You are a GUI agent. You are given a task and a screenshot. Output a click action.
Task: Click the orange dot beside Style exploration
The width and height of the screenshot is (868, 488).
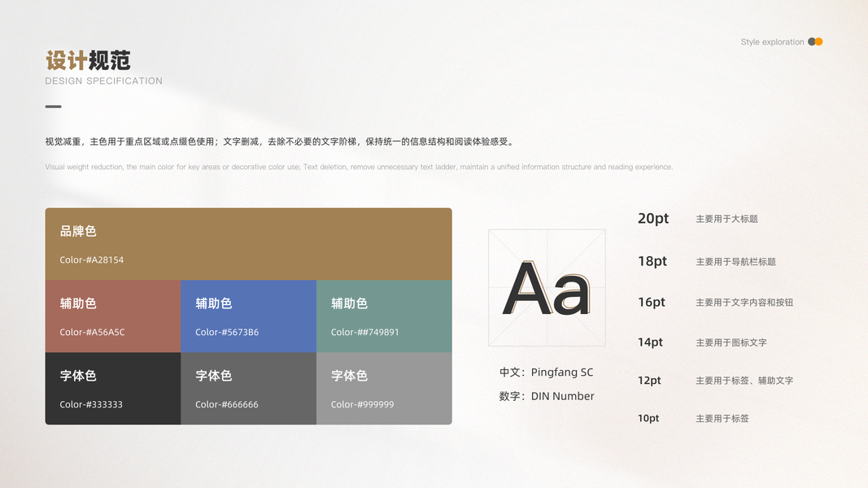(x=818, y=41)
